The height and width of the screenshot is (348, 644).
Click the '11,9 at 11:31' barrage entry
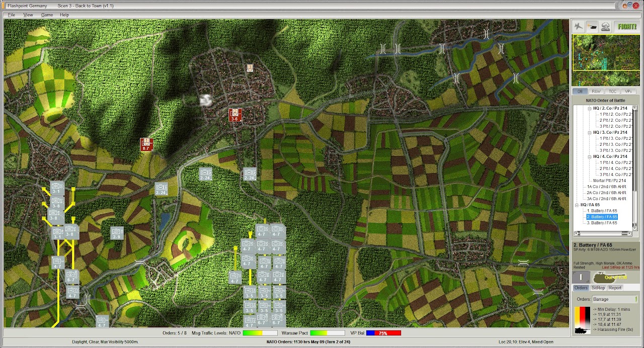tap(607, 314)
